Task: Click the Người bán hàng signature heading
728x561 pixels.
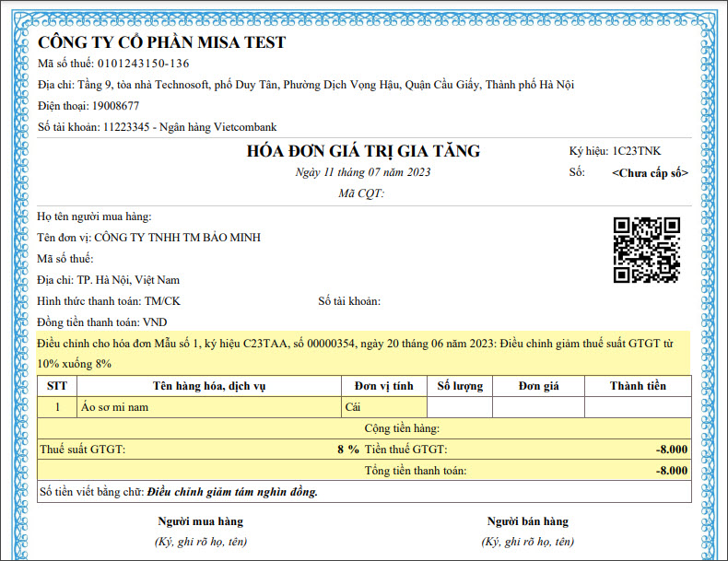Action: 528,521
